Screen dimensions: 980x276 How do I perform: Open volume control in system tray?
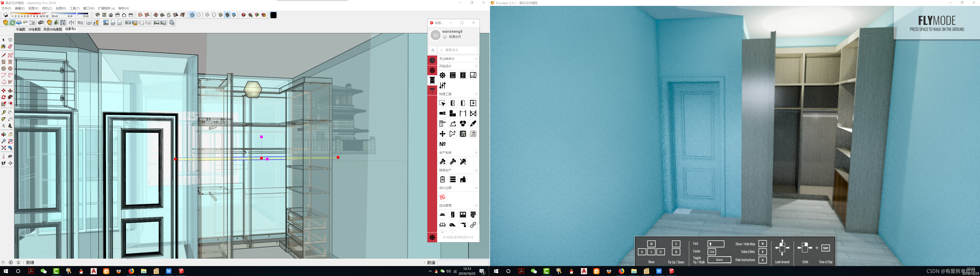(x=449, y=271)
